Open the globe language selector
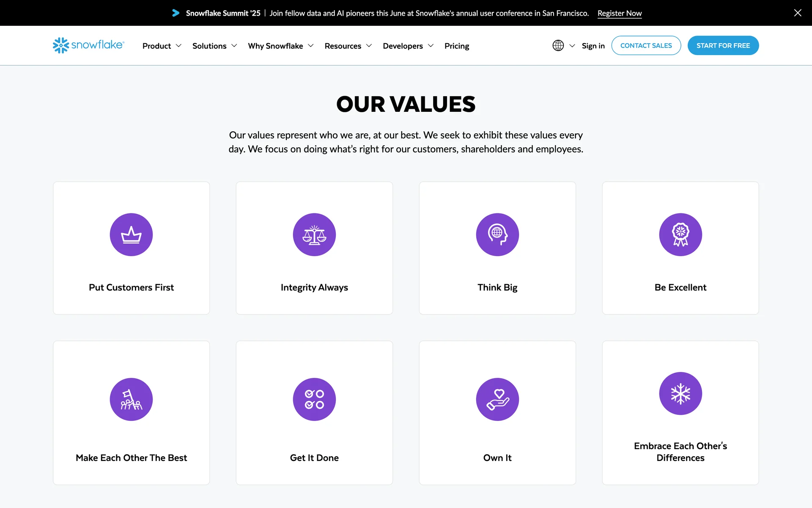The height and width of the screenshot is (508, 812). pyautogui.click(x=563, y=45)
